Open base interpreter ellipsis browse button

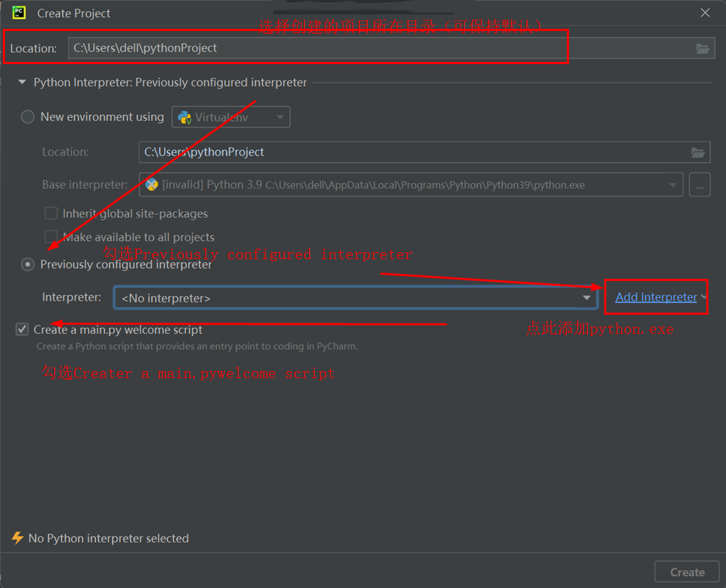[x=700, y=184]
